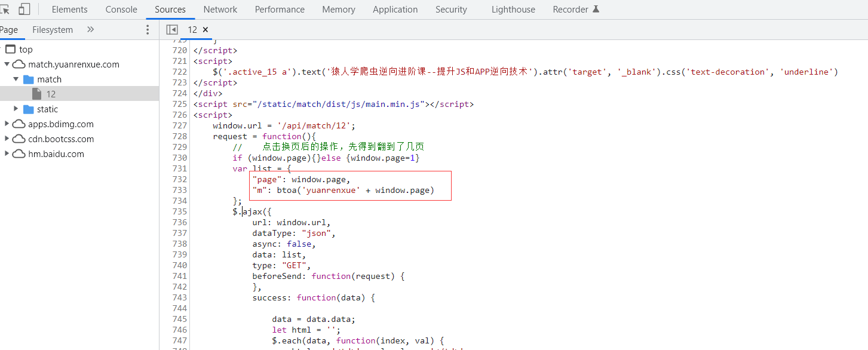Switch to the Console tab
This screenshot has height=350, width=868.
coord(121,10)
